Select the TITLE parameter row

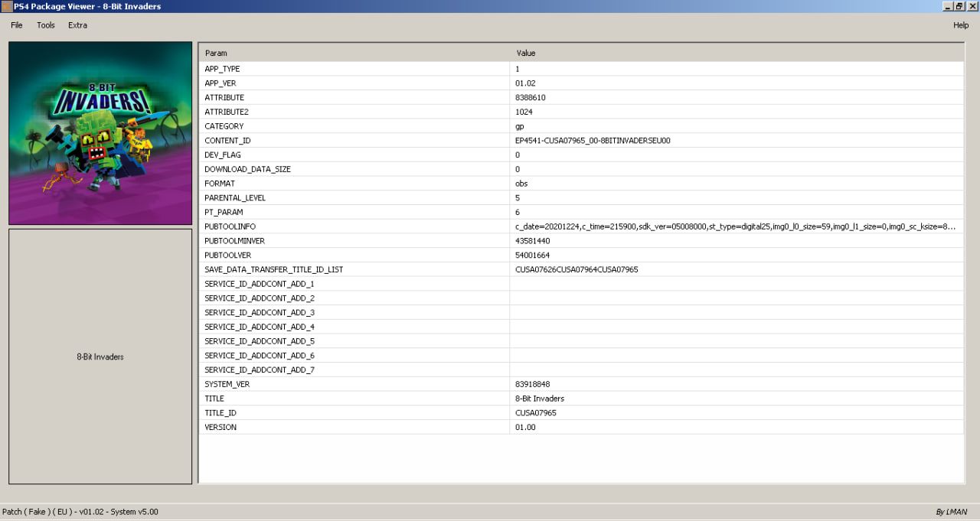581,399
